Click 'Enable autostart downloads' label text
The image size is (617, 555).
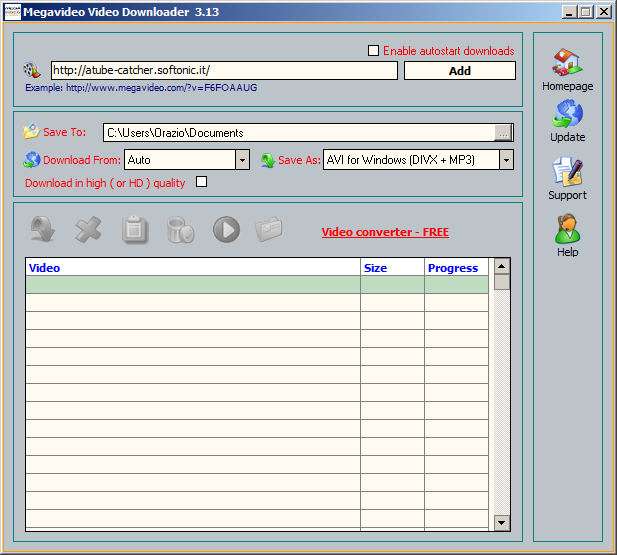(449, 51)
